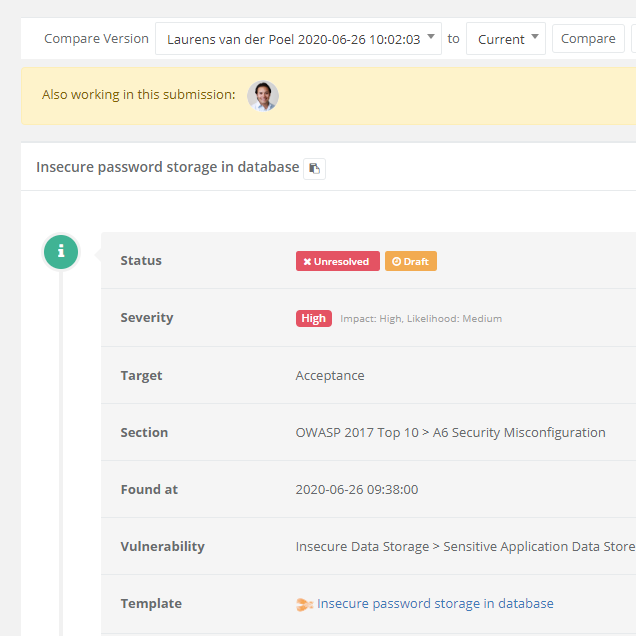The image size is (636, 636).
Task: Click the 'Status' row label
Action: (x=141, y=260)
